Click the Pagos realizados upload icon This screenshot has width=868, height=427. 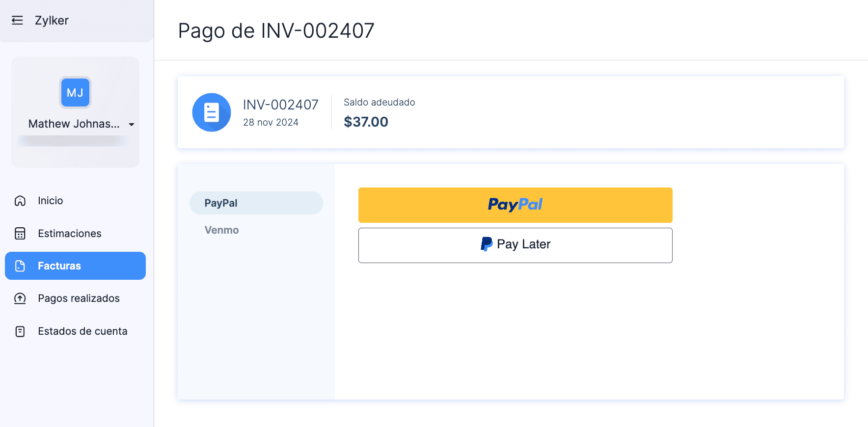pyautogui.click(x=20, y=298)
